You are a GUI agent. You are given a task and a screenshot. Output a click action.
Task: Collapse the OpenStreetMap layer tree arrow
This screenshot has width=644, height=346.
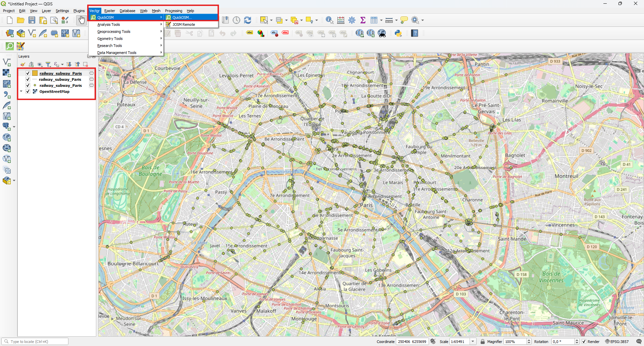tap(21, 92)
